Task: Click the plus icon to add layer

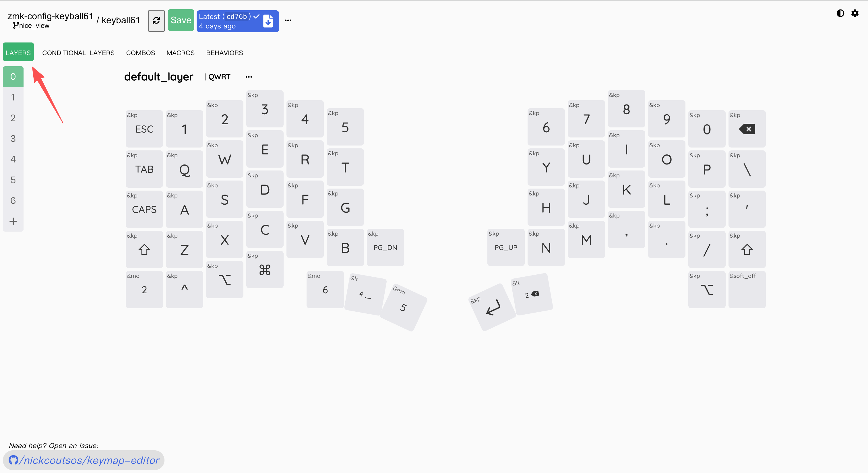Action: coord(13,221)
